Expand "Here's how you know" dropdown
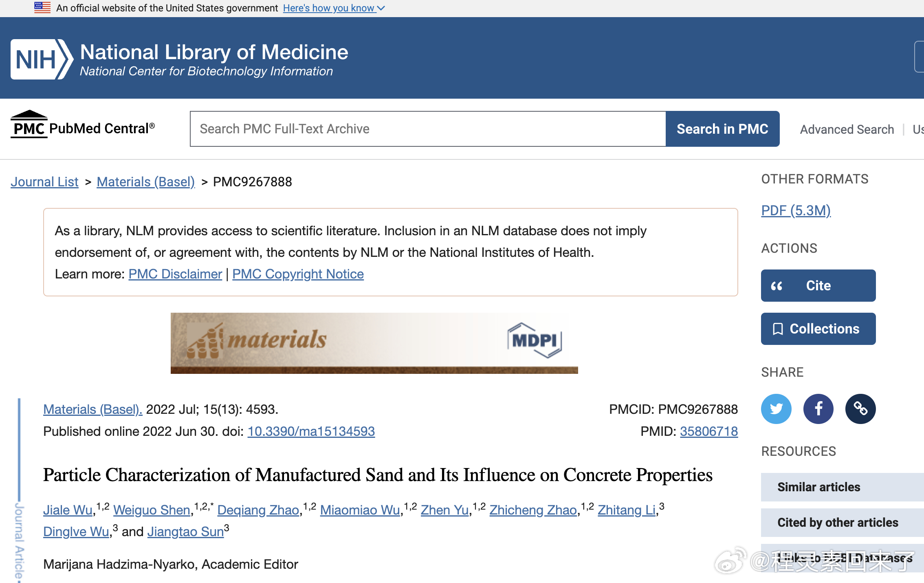This screenshot has height=583, width=924. coord(334,8)
